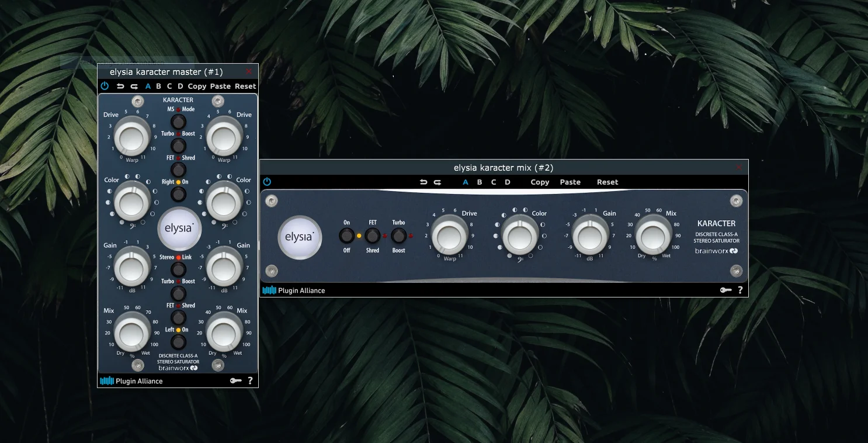This screenshot has width=868, height=443.
Task: Toggle the On/Off switch in karacter mix
Action: pyautogui.click(x=347, y=236)
